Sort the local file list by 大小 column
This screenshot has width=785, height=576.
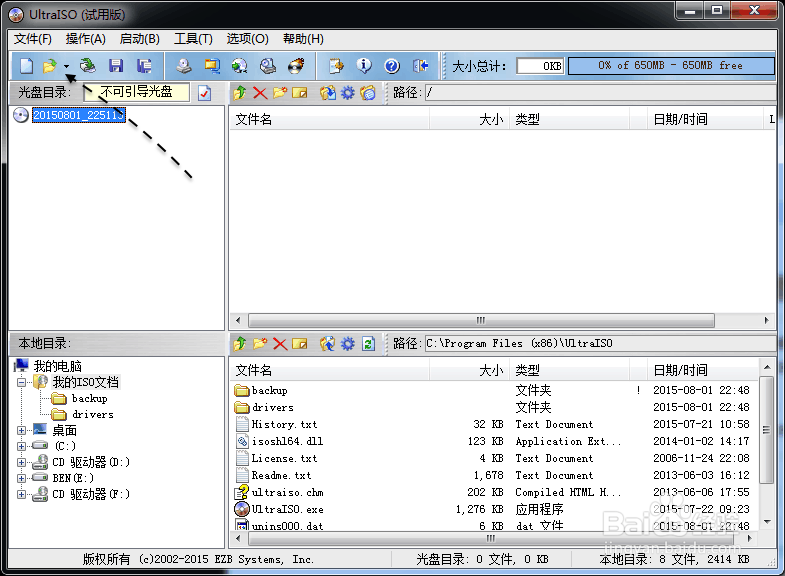point(469,370)
